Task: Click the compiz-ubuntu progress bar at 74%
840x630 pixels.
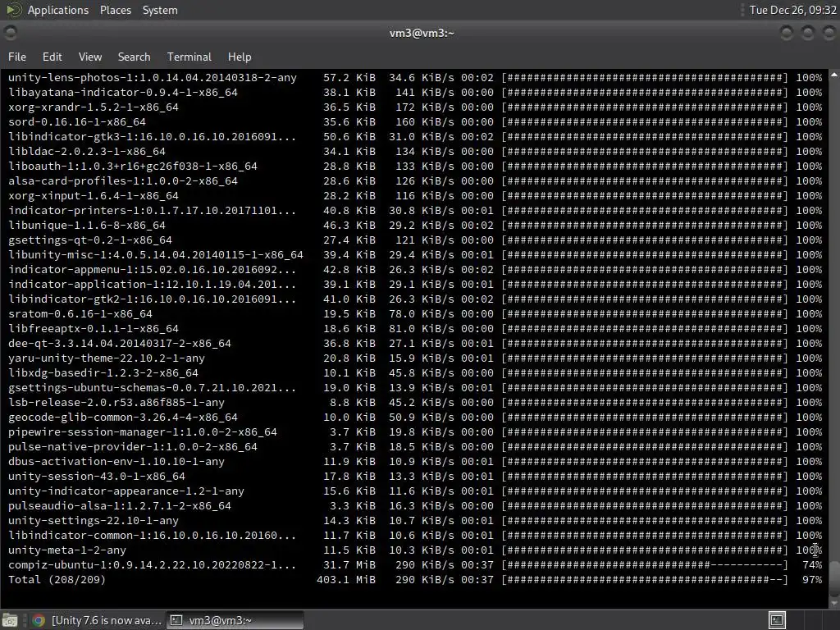Action: point(645,564)
